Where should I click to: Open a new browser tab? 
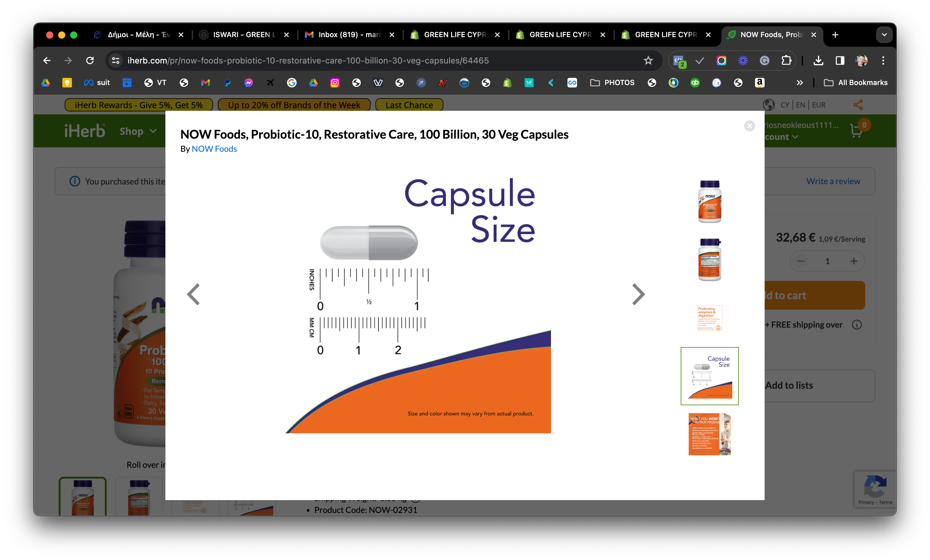[835, 35]
